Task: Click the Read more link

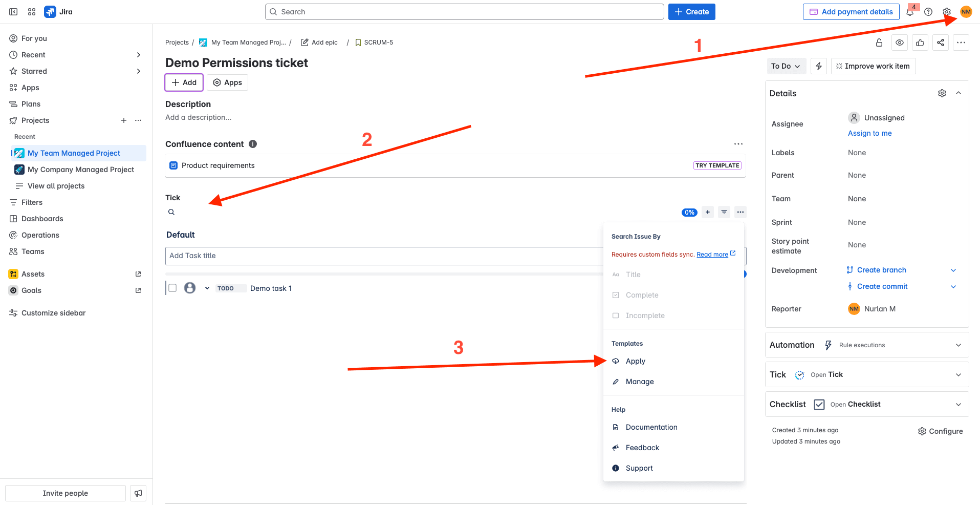Action: coord(712,255)
